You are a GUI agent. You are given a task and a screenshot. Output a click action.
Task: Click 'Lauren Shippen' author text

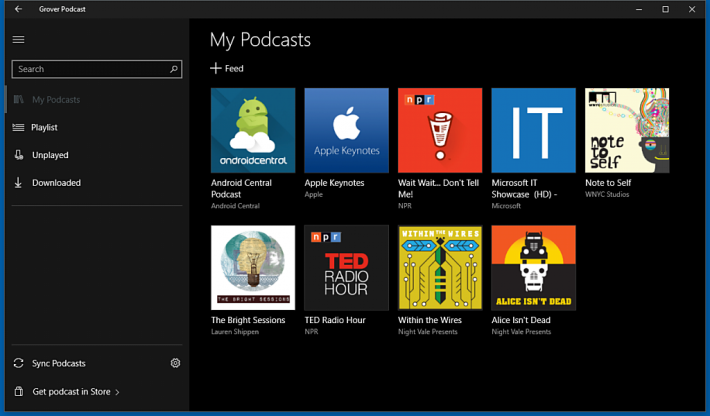click(235, 332)
